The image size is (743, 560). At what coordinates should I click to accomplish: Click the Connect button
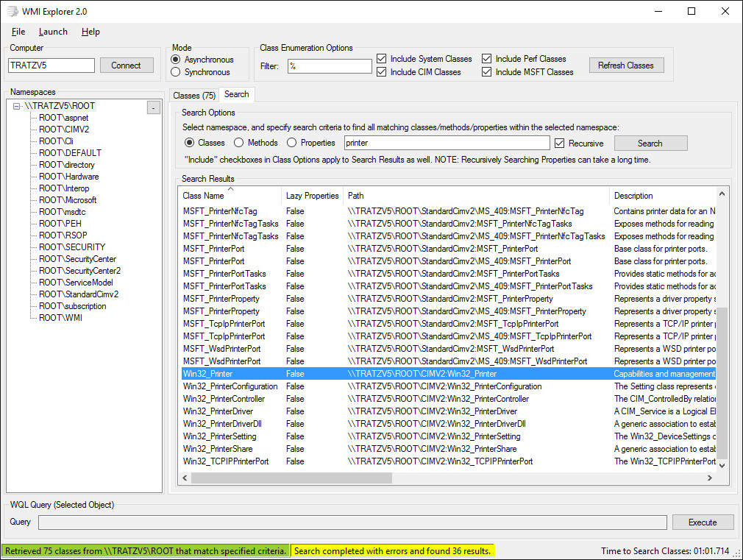tap(126, 65)
